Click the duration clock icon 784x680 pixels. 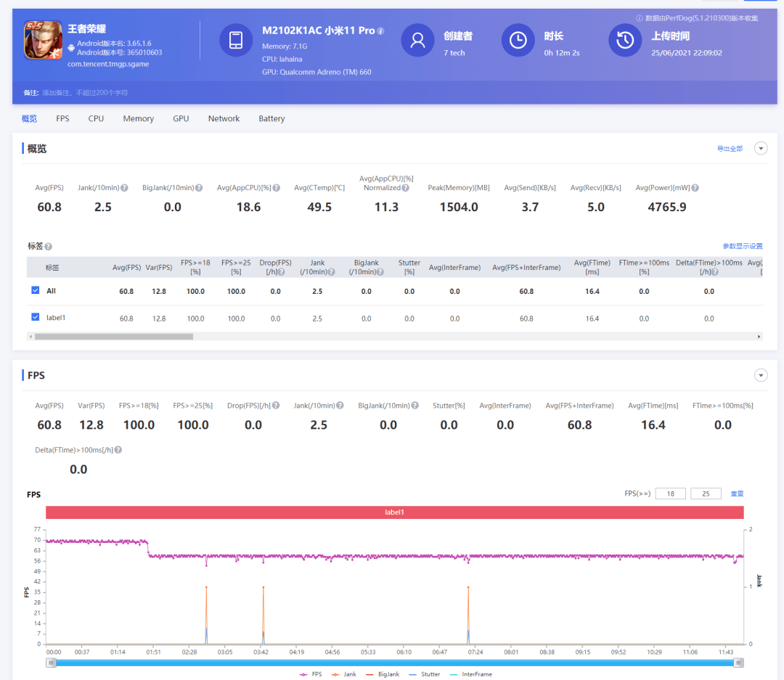[518, 41]
